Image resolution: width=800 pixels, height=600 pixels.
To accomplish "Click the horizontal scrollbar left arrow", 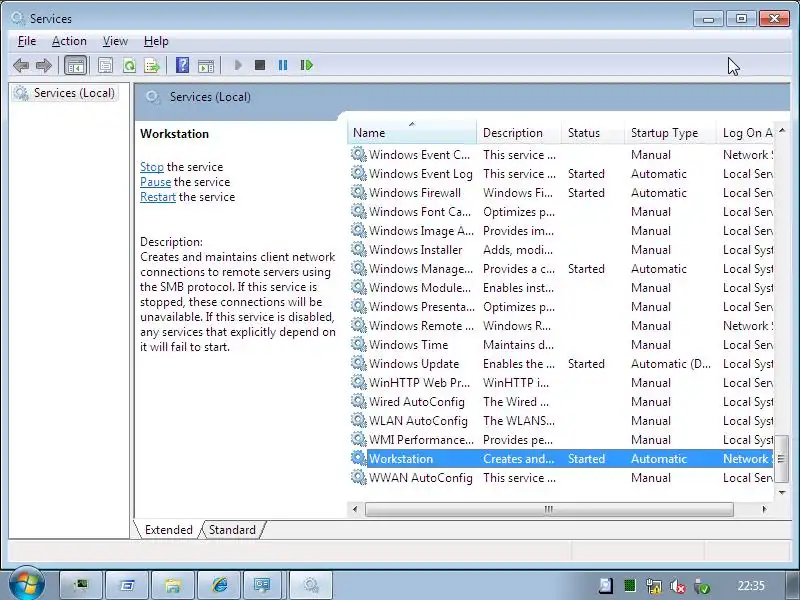I will point(355,509).
